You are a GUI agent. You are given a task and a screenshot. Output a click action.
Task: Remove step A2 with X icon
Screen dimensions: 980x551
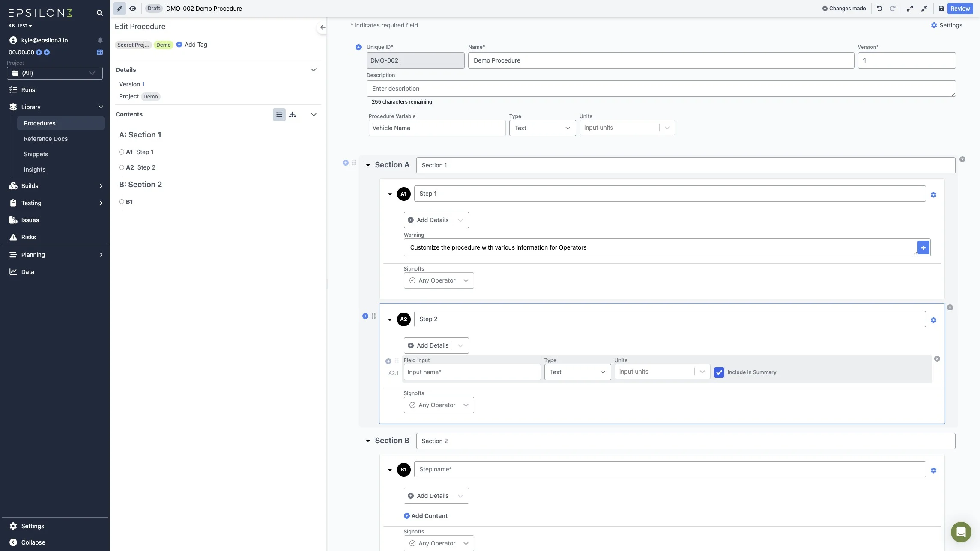(x=950, y=307)
